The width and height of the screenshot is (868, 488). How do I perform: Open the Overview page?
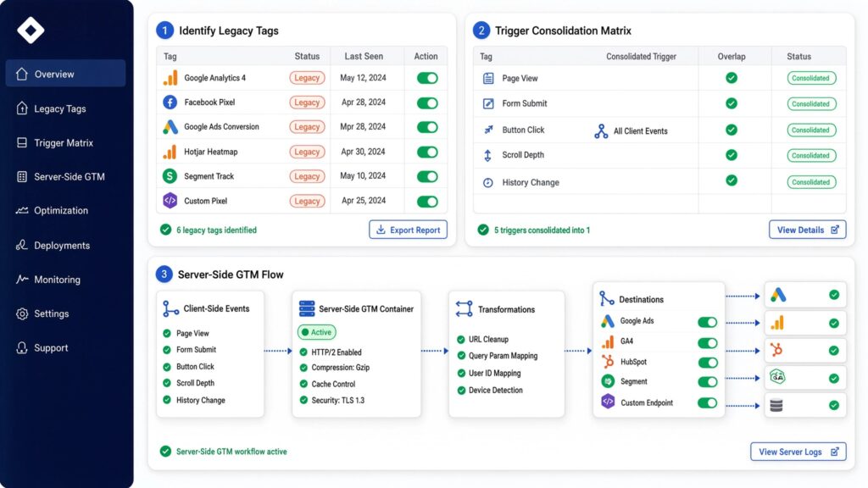click(x=65, y=74)
